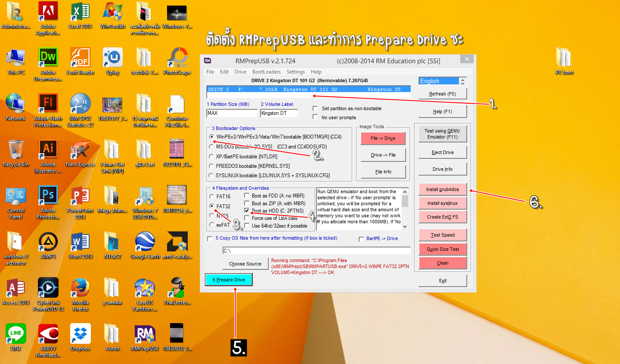620x364 pixels.
Task: Open Nero Express desktop shortcut
Action: pos(81,154)
